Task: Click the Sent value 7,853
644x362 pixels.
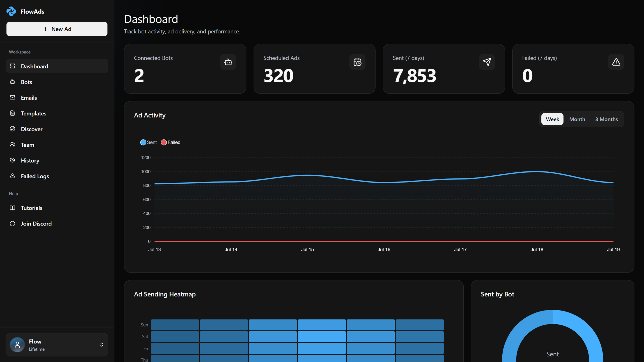Action: [x=415, y=76]
